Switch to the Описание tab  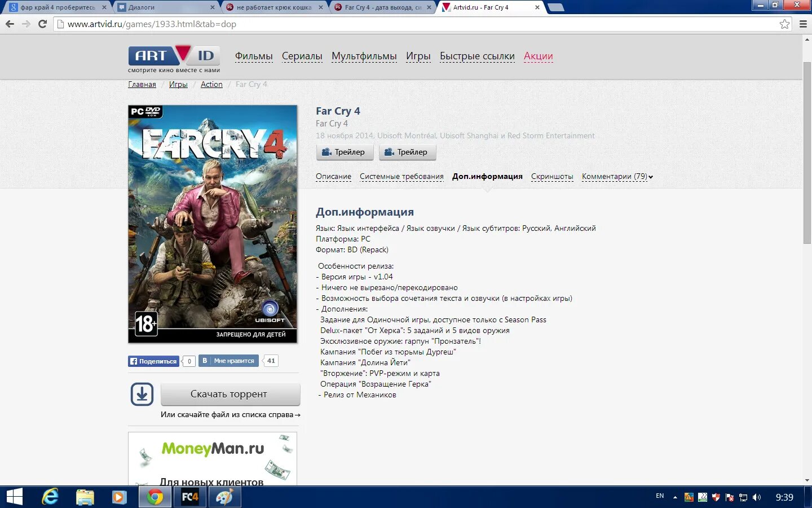pos(333,176)
